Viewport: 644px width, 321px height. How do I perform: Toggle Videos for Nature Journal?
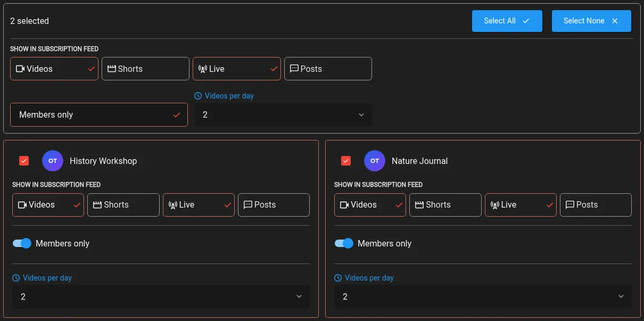tap(370, 205)
